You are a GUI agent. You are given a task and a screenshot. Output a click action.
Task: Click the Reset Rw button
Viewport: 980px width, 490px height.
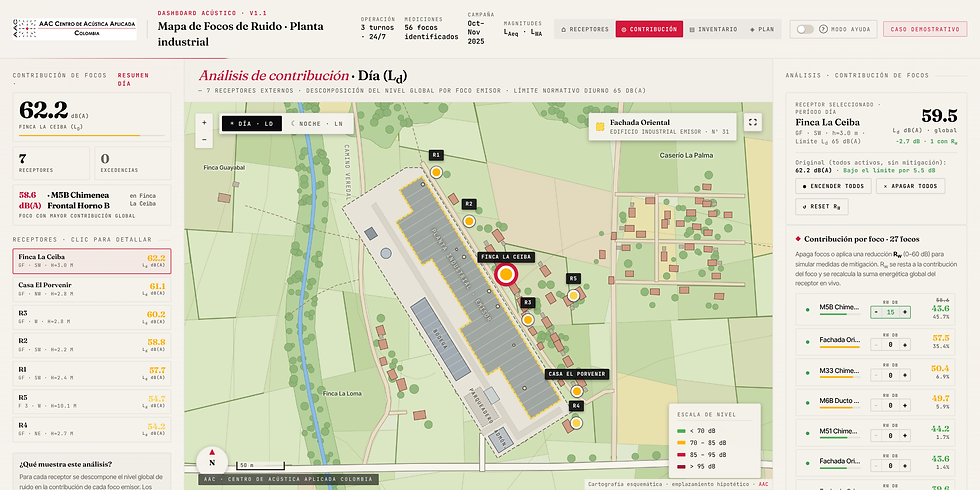tap(821, 206)
